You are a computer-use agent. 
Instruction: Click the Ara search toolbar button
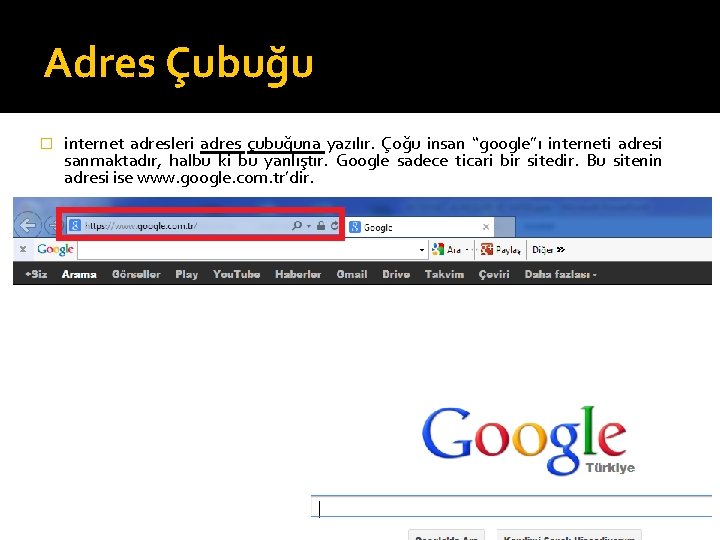click(446, 250)
